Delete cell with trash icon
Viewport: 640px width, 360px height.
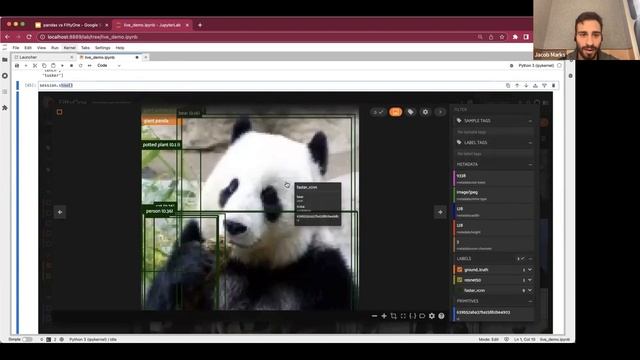coord(553,85)
